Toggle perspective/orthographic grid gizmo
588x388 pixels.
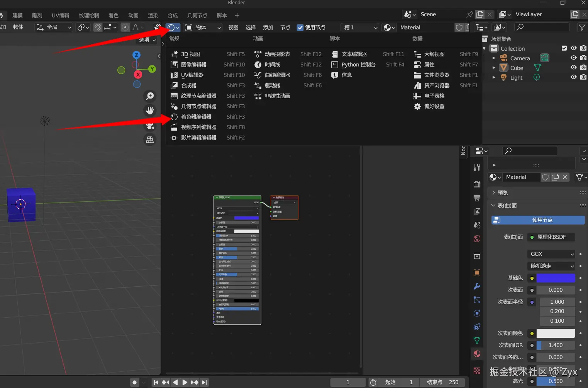pos(150,140)
